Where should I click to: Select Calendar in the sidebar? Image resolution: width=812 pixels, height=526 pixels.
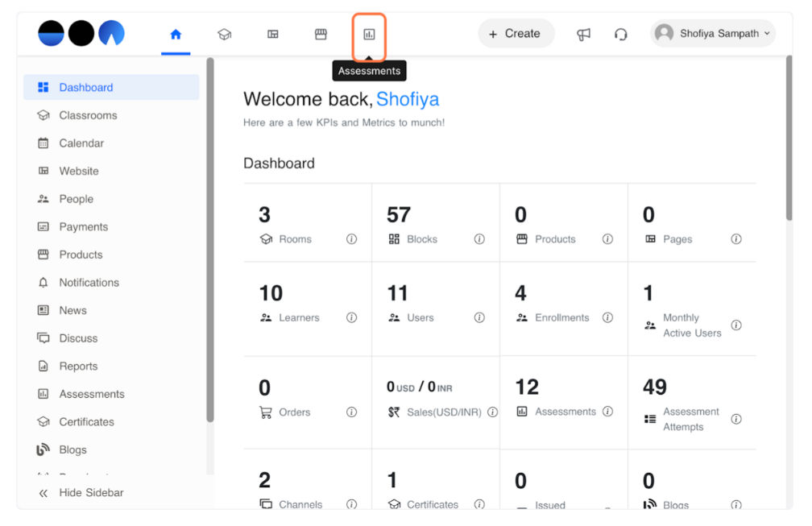[111, 143]
